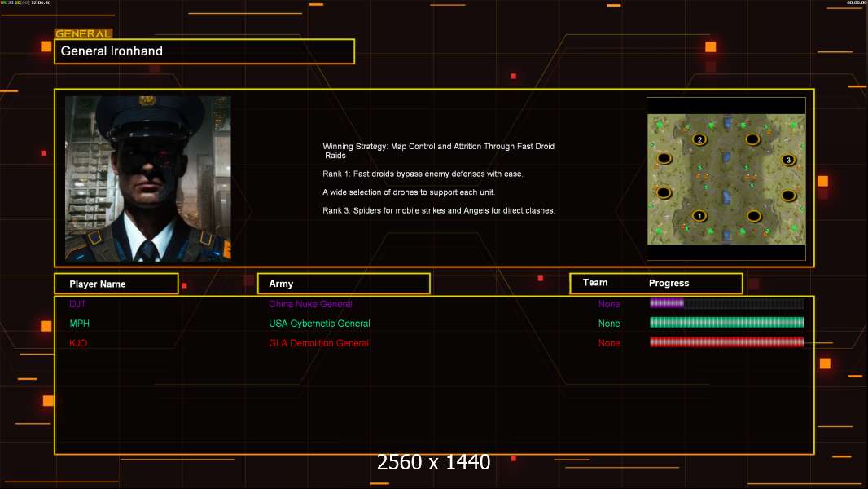Click the Rank 1 fast droids line
Image resolution: width=868 pixels, height=489 pixels.
(423, 174)
